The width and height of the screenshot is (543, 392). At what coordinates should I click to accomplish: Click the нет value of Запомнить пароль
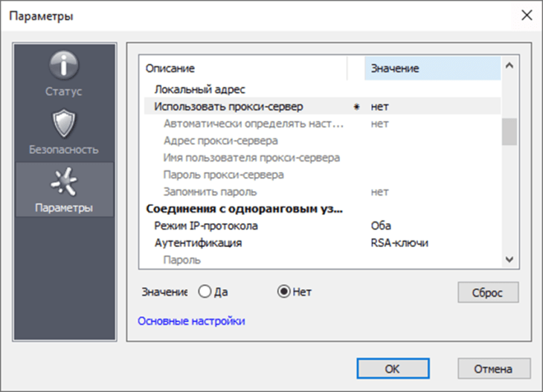point(379,191)
